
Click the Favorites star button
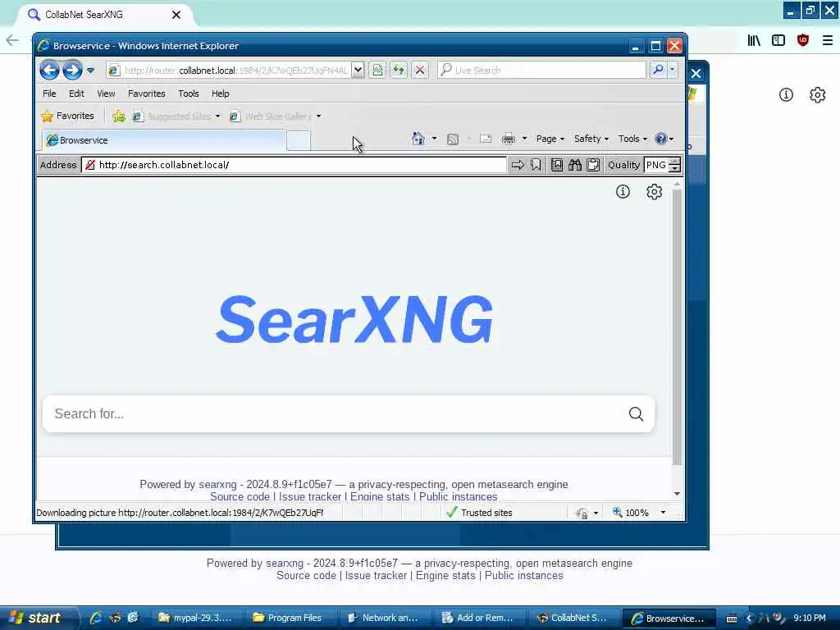pos(68,116)
